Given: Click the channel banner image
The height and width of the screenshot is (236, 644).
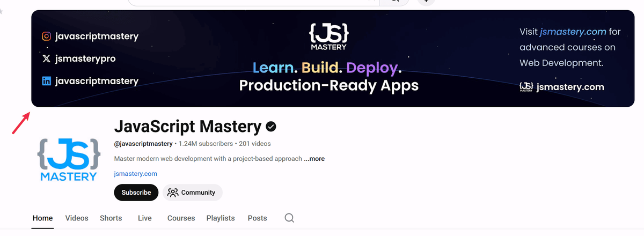Looking at the screenshot, I should click(333, 58).
